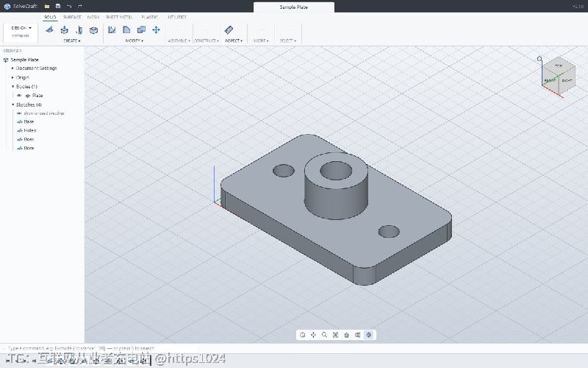Viewport: 588px width, 368px height.
Task: Select the Create Sketch tool
Action: [49, 29]
